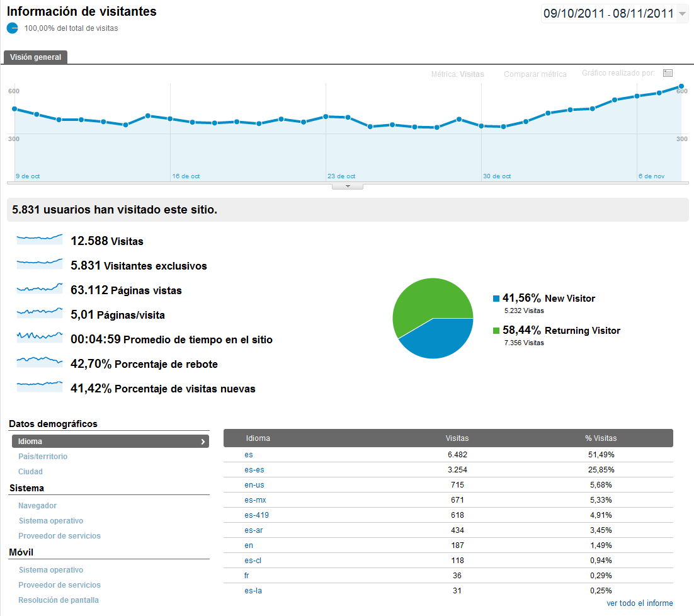Open Sistema operativo under Móvil
Viewport: 694px width, 616px height.
coord(51,569)
